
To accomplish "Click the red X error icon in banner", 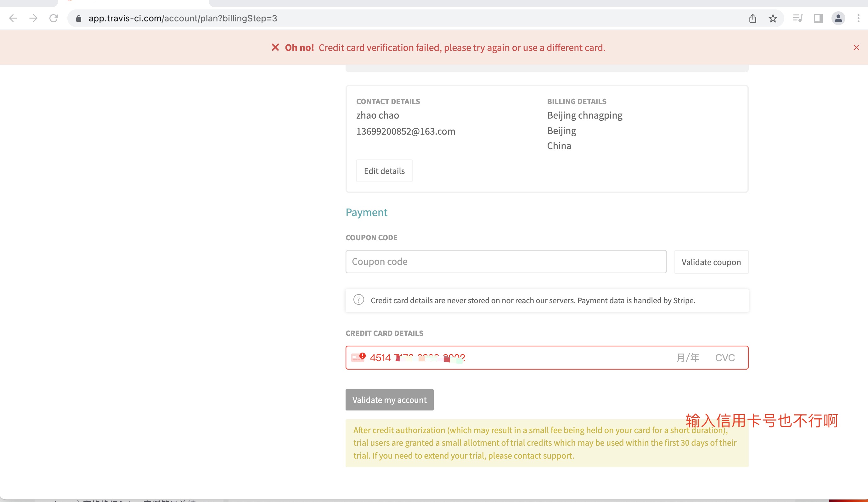I will click(275, 47).
